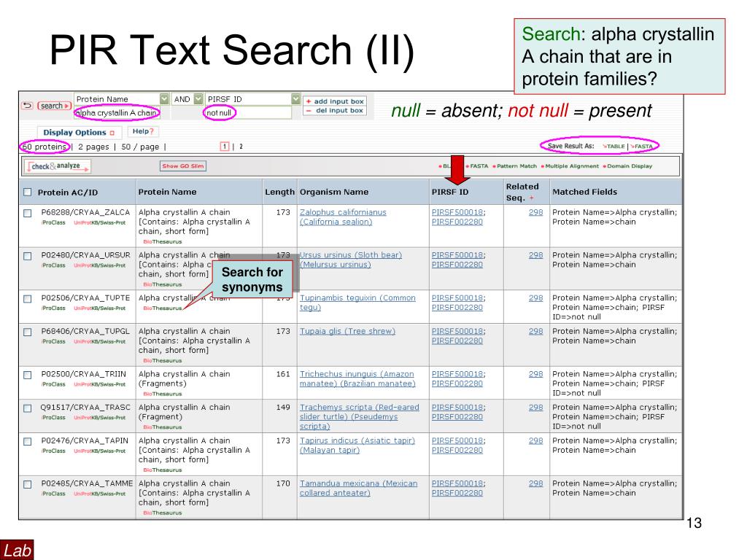Open PIRSF002280 link in CRYAA_TUPGL row
The height and width of the screenshot is (560, 747).
457,341
